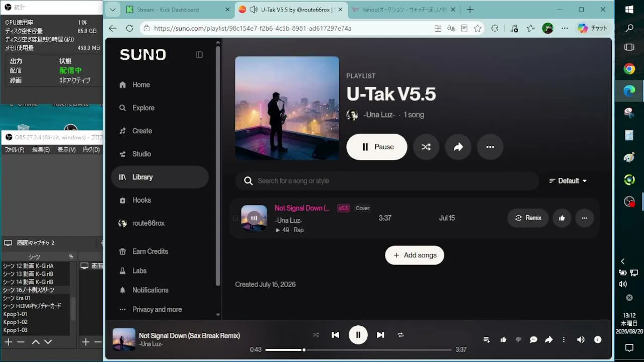The image size is (644, 362).
Task: Open Edge settings and more menu
Action: point(565,29)
